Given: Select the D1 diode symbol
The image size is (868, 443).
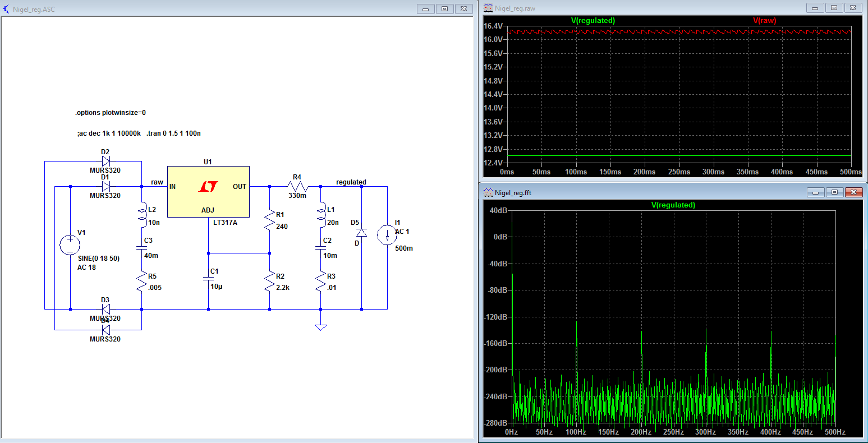Looking at the screenshot, I should coord(105,186).
